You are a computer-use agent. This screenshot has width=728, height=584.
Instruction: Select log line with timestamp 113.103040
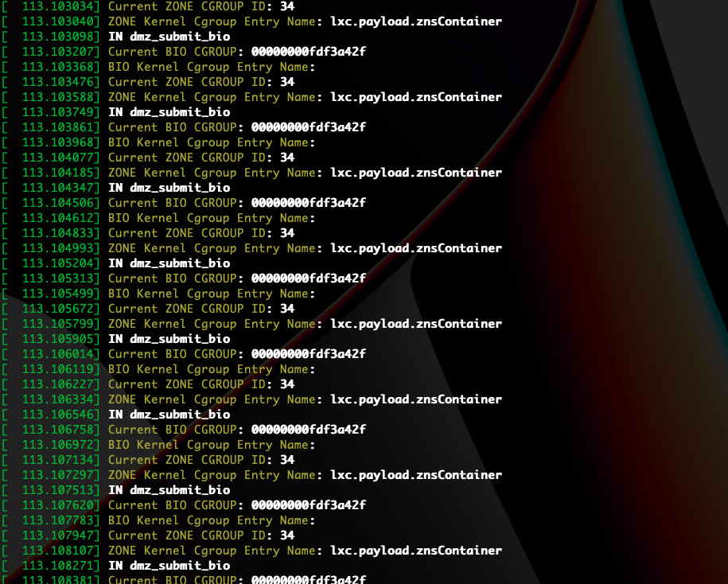(251, 21)
